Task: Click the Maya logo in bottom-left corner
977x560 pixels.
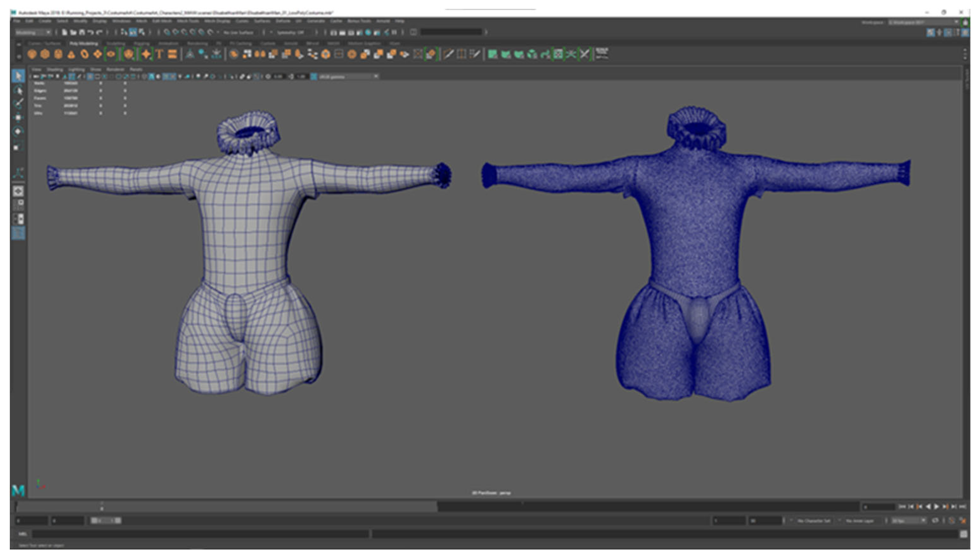Action: coord(18,490)
